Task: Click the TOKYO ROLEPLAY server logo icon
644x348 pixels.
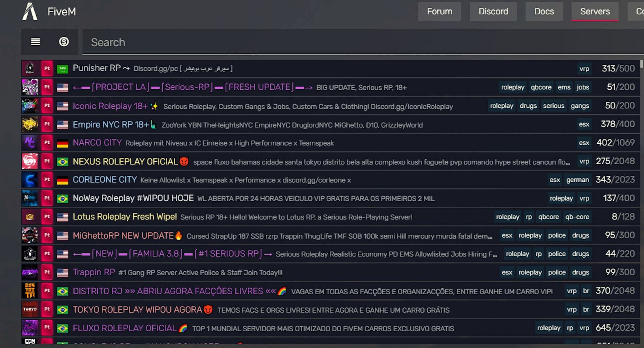Action: (x=30, y=309)
